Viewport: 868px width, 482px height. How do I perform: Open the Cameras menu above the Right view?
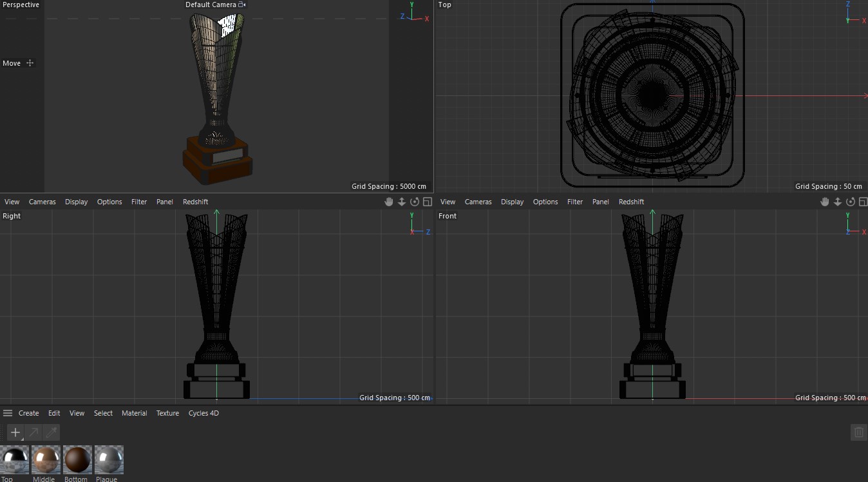42,202
